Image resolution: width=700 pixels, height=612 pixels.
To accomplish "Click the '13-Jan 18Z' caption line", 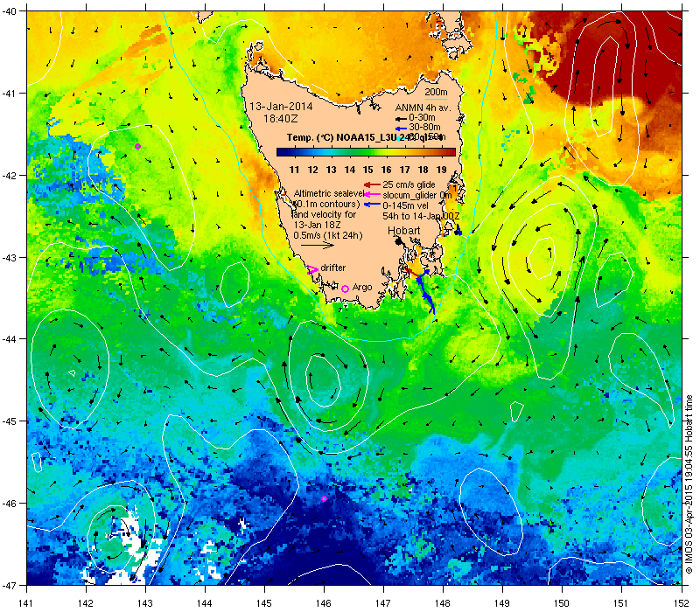I will (317, 225).
